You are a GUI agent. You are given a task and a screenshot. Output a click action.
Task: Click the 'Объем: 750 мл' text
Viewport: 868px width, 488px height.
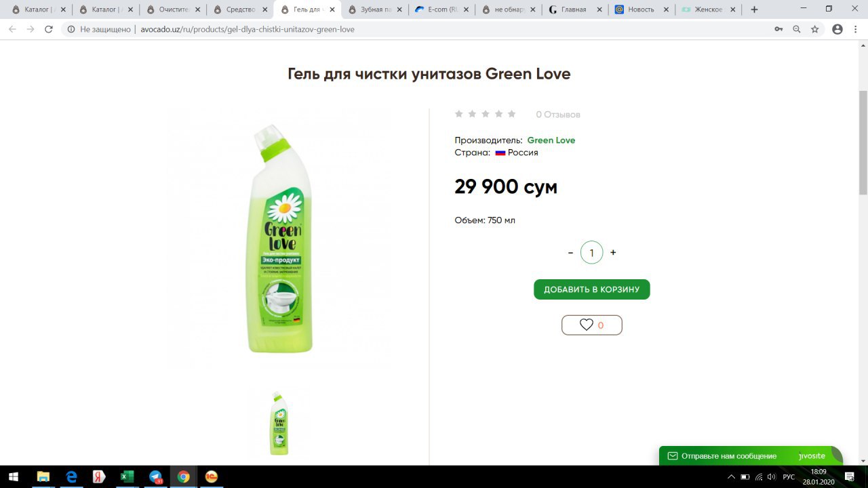485,220
